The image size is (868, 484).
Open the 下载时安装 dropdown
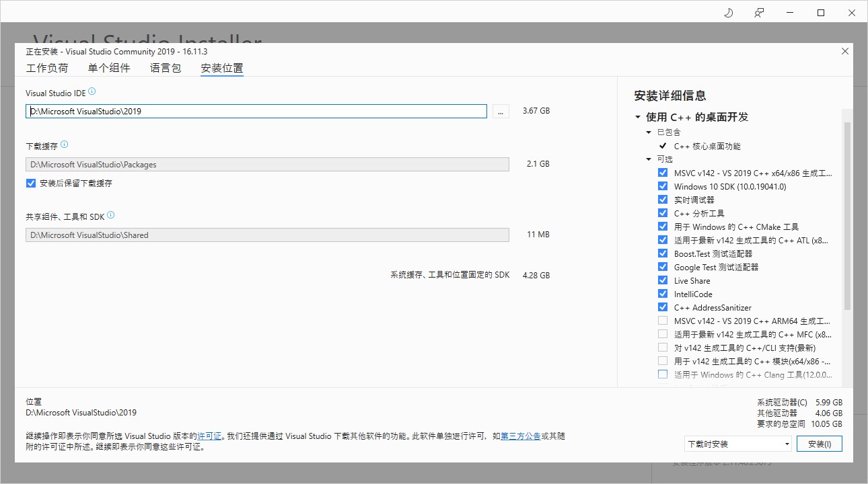coord(737,444)
